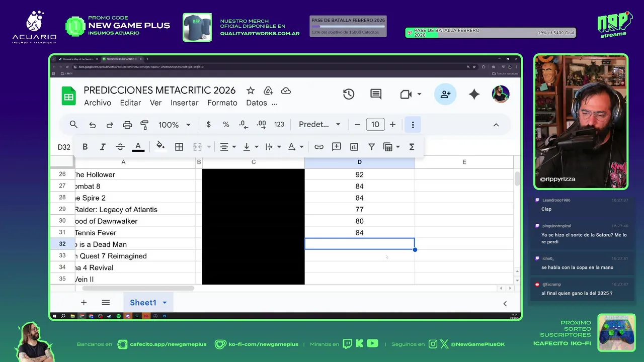
Task: Activate the paint format tool
Action: [x=144, y=125]
